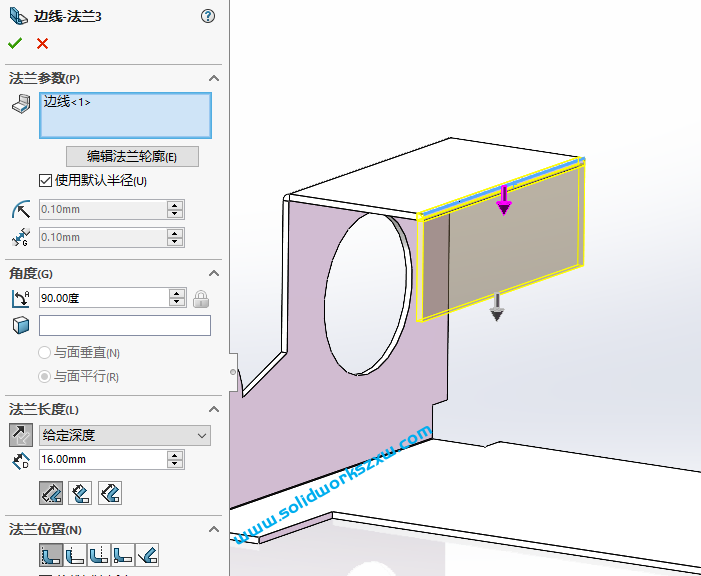Increase flange length with the up spinner arrow
Screen dimensions: 701x576
[x=175, y=455]
